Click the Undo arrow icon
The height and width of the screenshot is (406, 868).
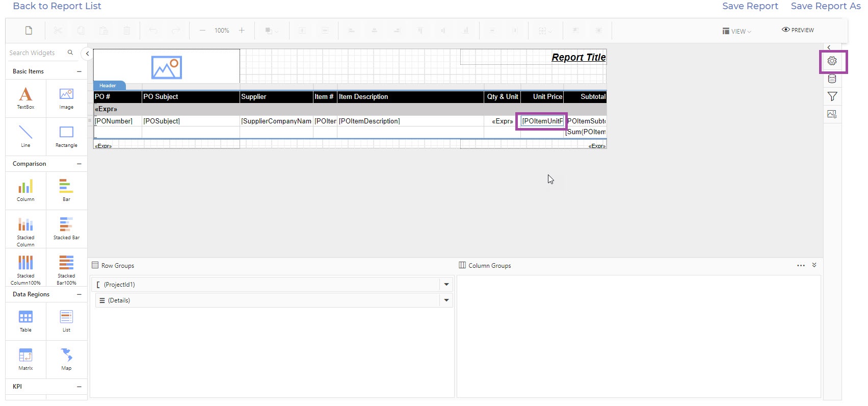(153, 31)
